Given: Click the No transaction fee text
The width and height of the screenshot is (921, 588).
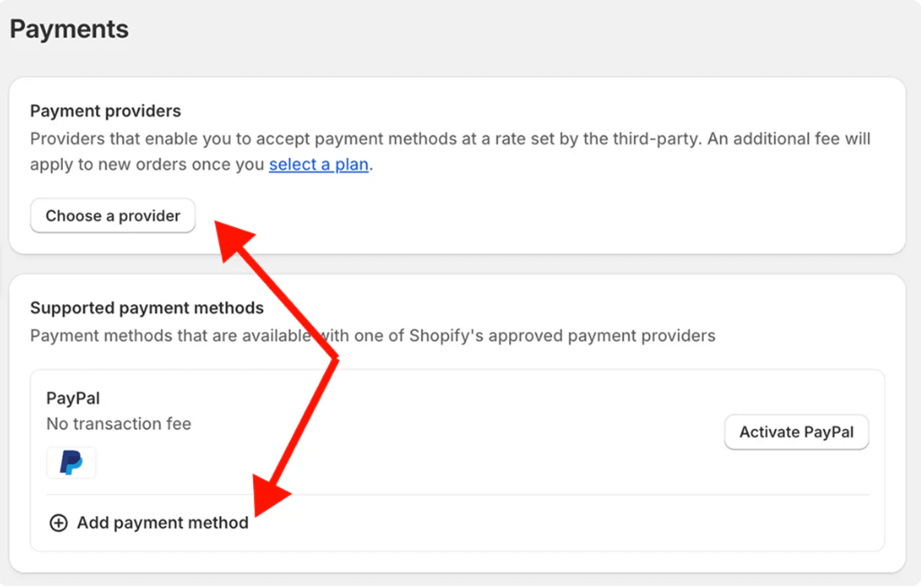Looking at the screenshot, I should tap(118, 424).
